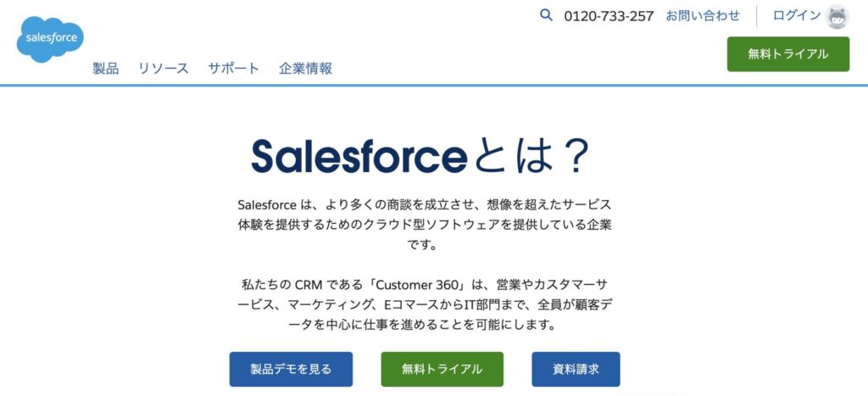Viewport: 868px width, 396px height.
Task: Open the サポート menu item
Action: (x=234, y=69)
